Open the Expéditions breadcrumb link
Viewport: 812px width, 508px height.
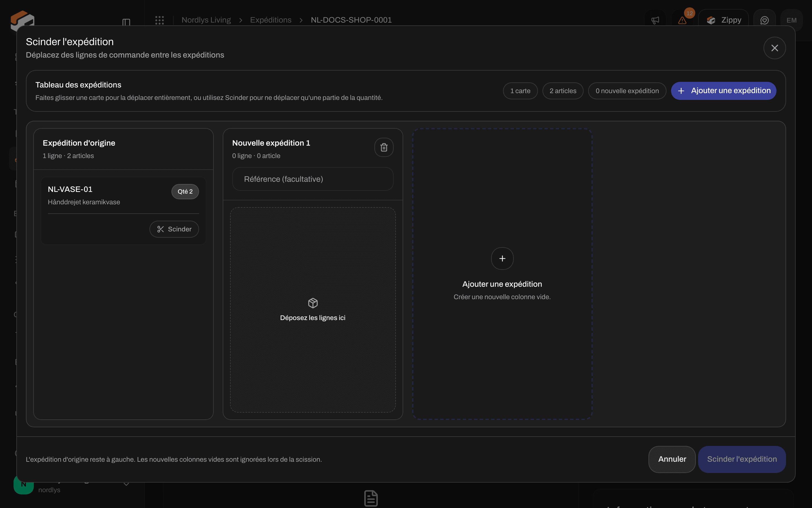tap(271, 20)
